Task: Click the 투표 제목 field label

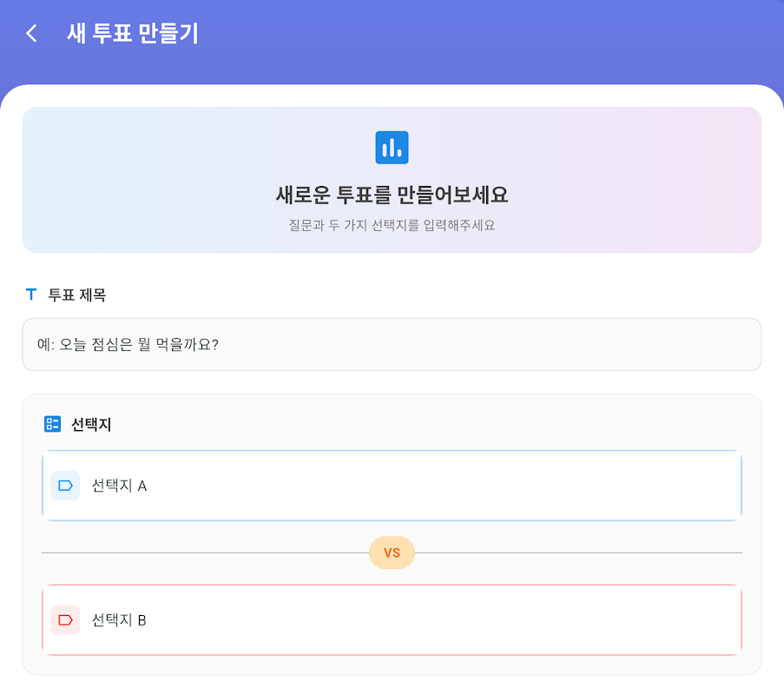Action: click(77, 295)
